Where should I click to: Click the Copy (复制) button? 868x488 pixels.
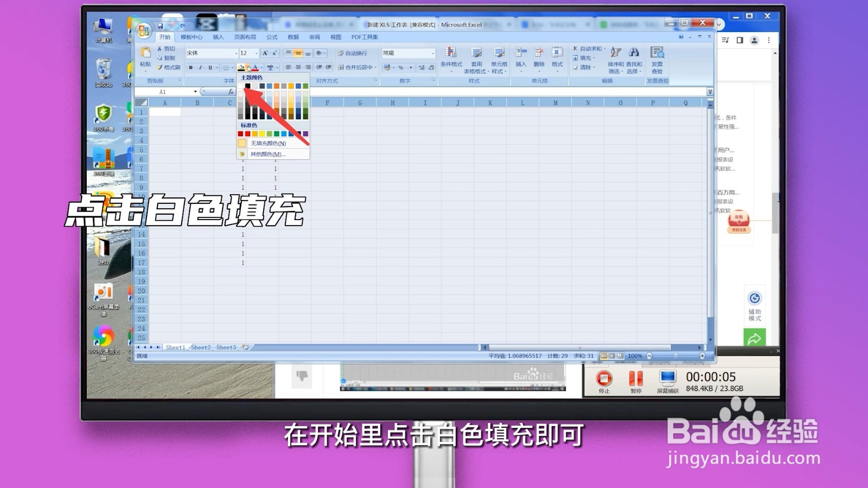(x=166, y=58)
